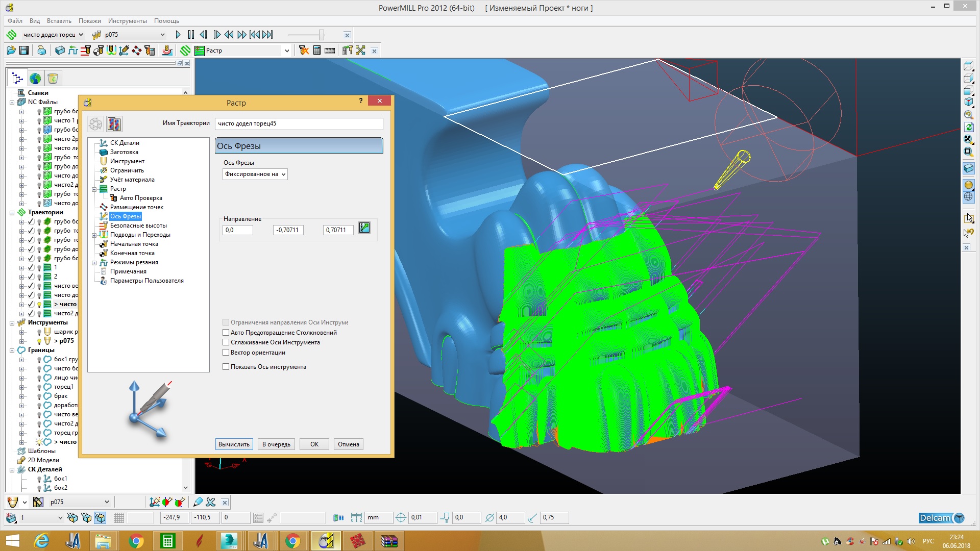The width and height of the screenshot is (980, 551).
Task: Check Показать Ось инструмента option
Action: (226, 367)
